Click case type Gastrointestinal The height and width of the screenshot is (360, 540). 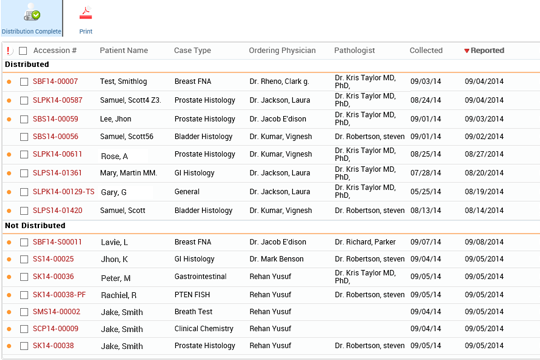click(x=200, y=277)
